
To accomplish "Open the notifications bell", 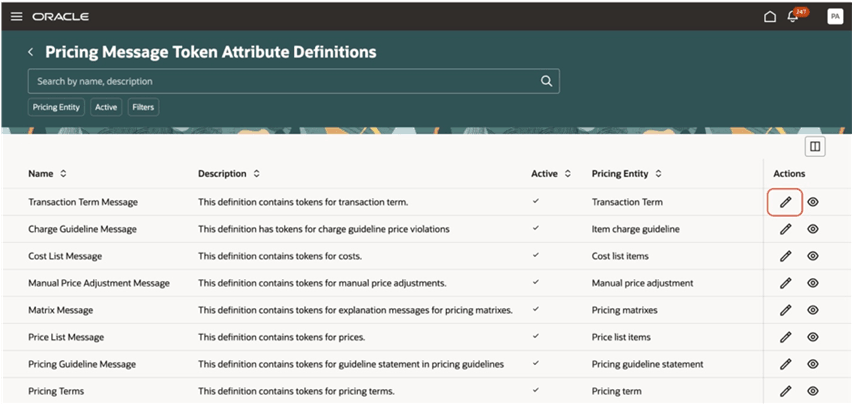I will (793, 17).
